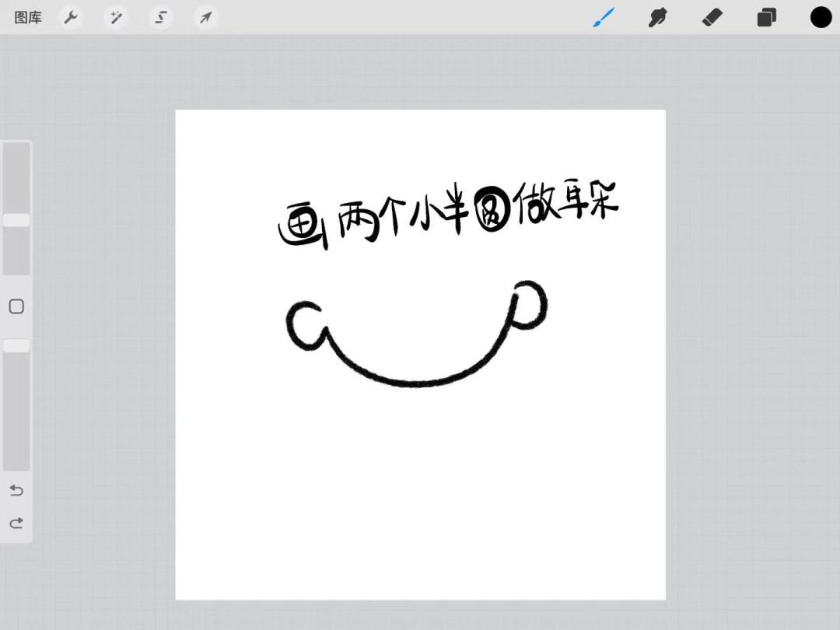Select the blue Brush tool
The image size is (840, 630).
point(604,17)
